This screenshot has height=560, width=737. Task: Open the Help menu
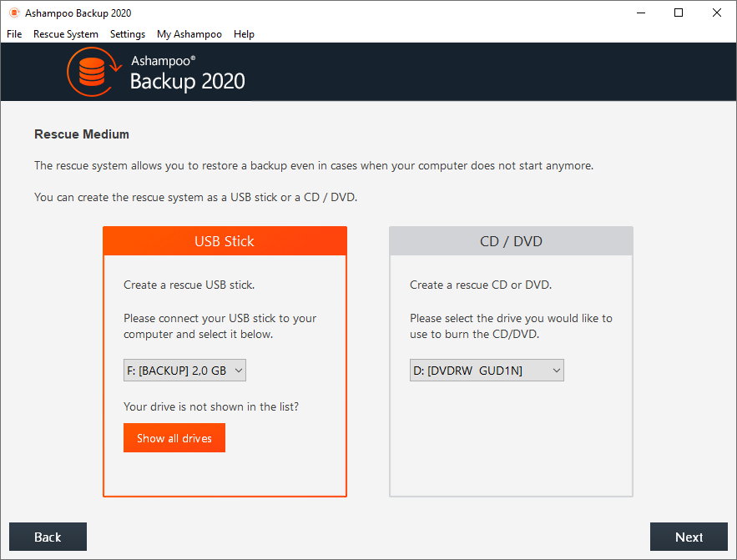(244, 34)
